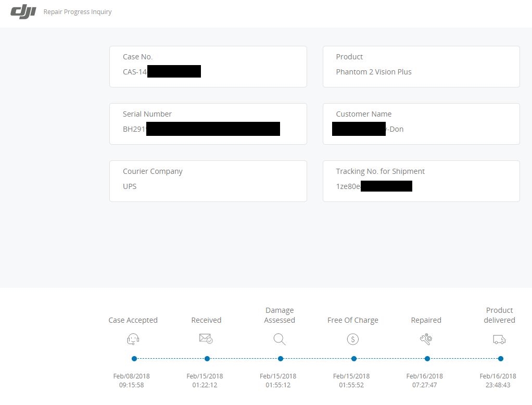This screenshot has width=532, height=405.
Task: Click the Received envelope icon
Action: [206, 338]
